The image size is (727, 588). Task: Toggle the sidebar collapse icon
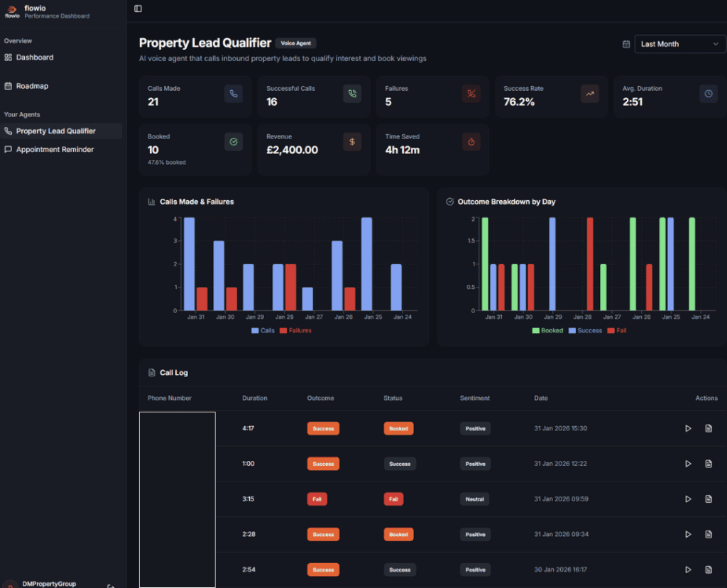138,9
